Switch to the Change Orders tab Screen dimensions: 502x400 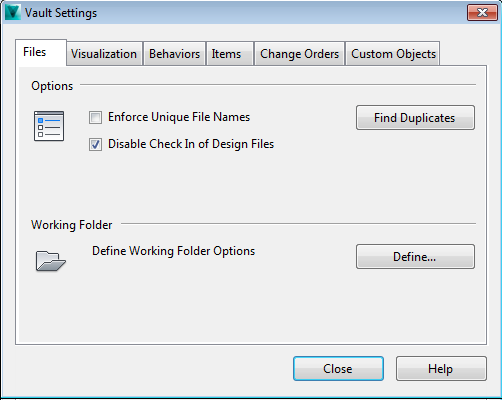[299, 54]
